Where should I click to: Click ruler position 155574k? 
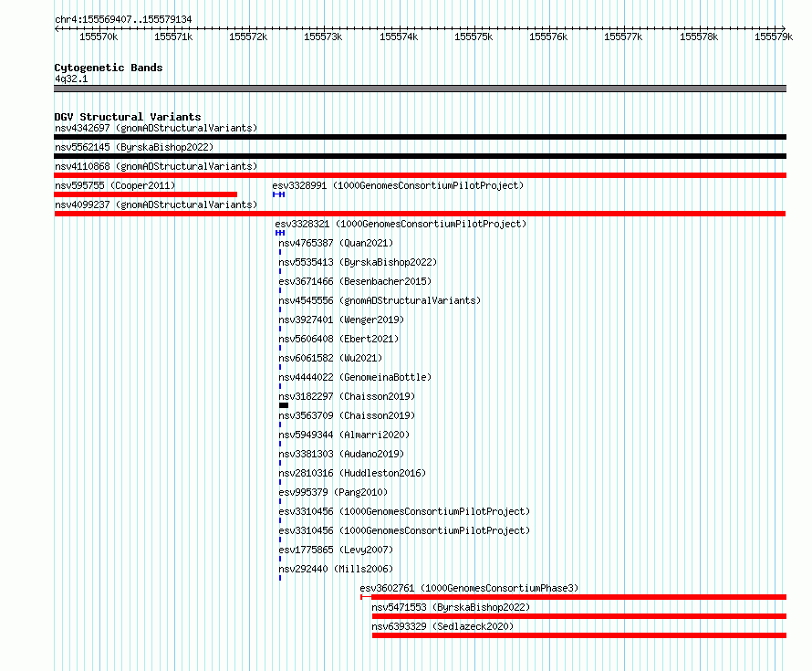click(399, 37)
